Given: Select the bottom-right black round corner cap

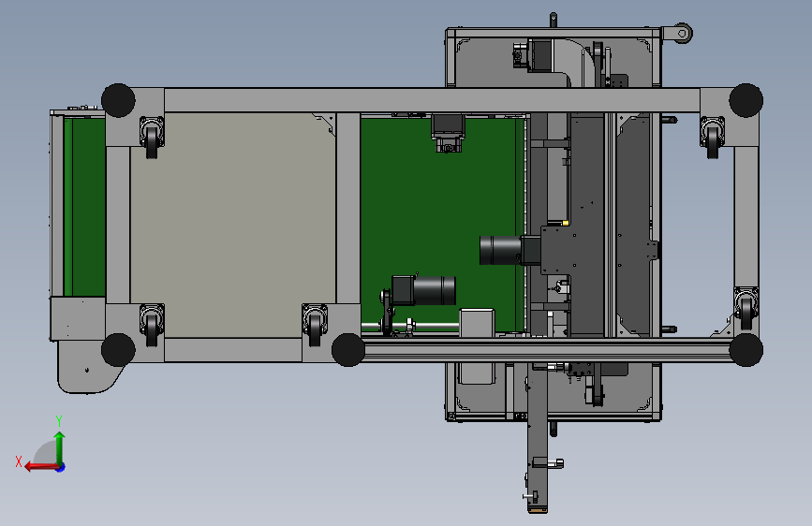Looking at the screenshot, I should click(x=746, y=350).
